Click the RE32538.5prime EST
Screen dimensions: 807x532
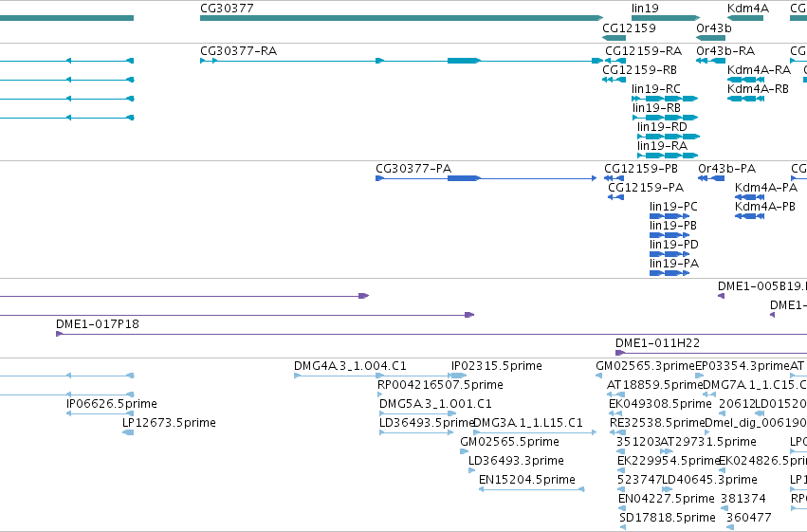pos(617,432)
